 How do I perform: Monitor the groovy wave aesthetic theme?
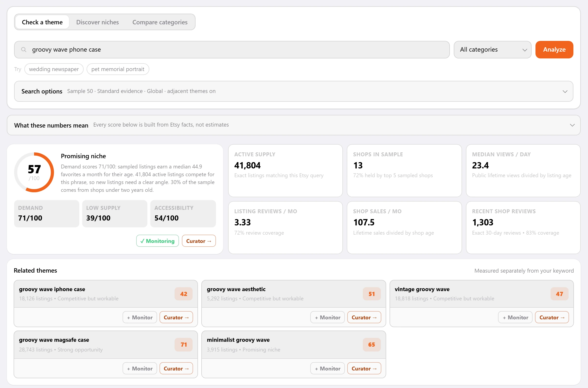[x=327, y=317]
